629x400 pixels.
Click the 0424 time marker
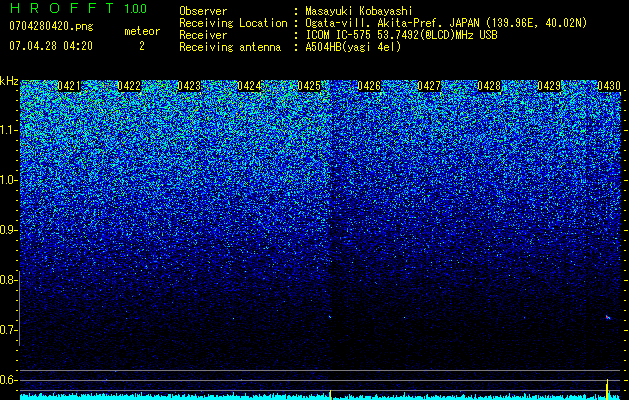point(249,86)
